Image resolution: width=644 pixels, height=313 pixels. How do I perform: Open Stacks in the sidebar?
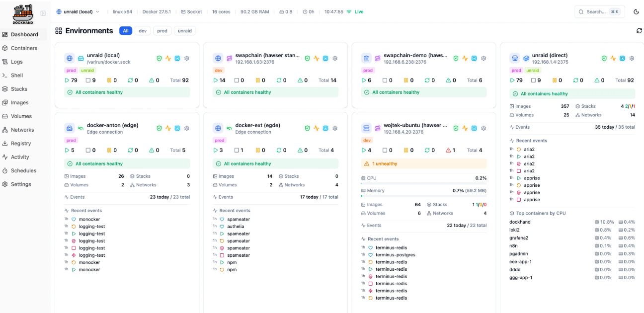(24, 89)
